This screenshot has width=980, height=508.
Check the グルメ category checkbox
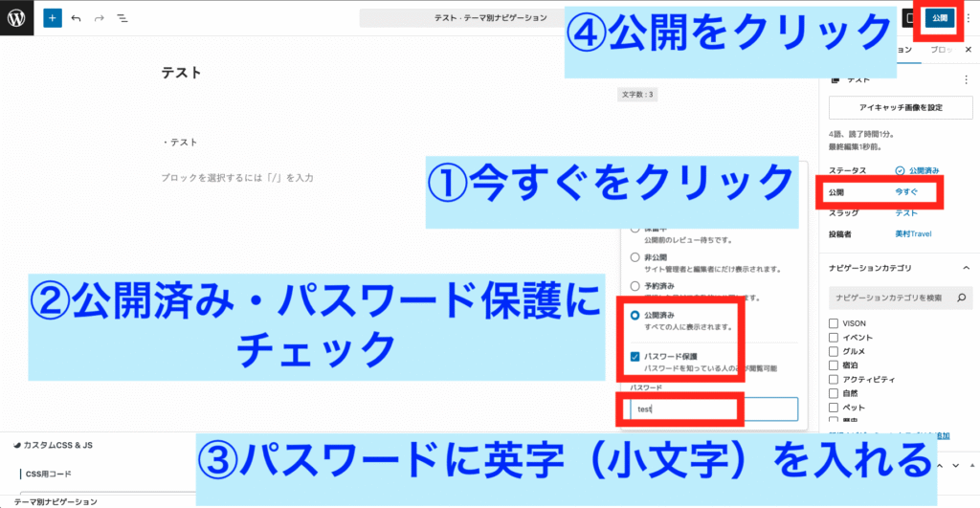[x=834, y=351]
